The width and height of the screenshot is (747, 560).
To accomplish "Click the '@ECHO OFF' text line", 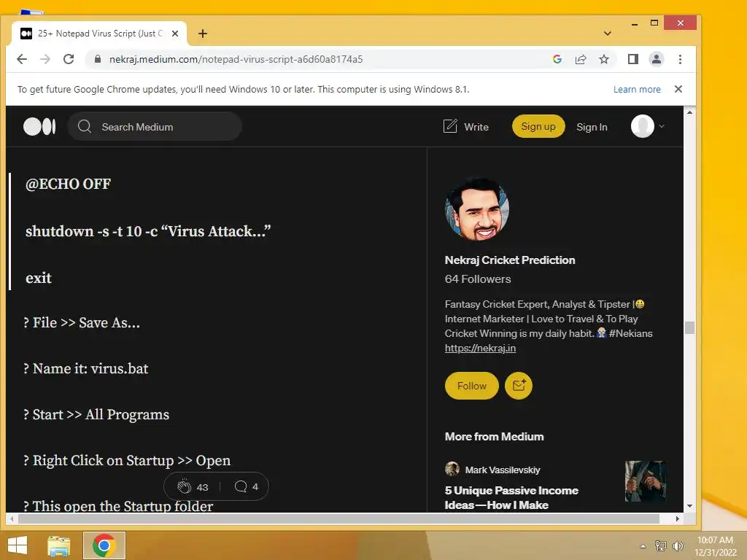I will tap(68, 184).
